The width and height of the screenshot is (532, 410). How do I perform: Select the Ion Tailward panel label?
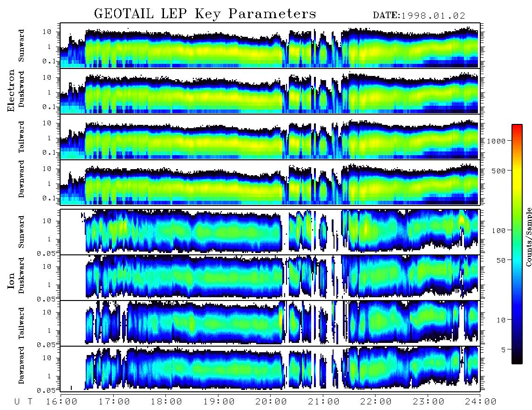[x=21, y=323]
